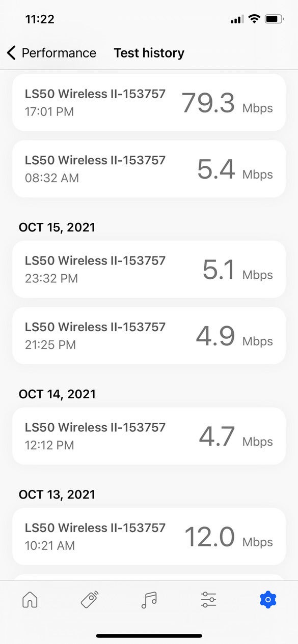Open the 5.1 Mbps test entry
This screenshot has height=644, width=298.
point(149,269)
